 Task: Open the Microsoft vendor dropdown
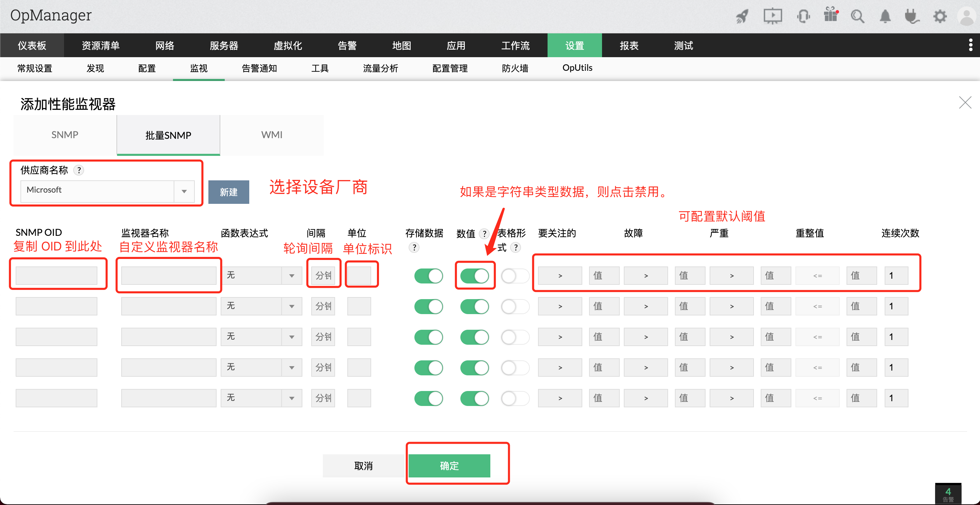tap(107, 191)
